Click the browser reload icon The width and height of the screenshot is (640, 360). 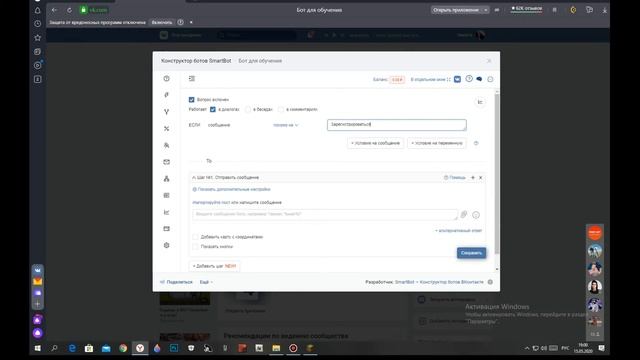point(69,10)
